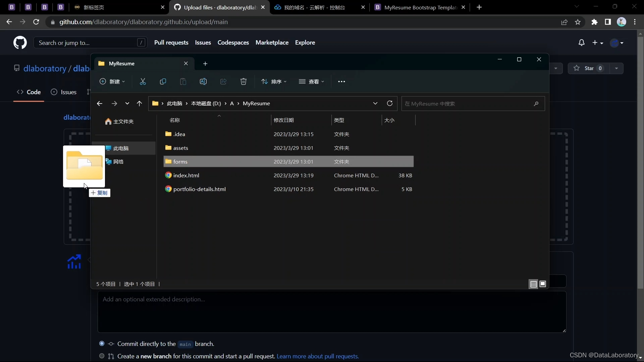Switch to details view in status bar
The width and height of the screenshot is (644, 362).
(533, 284)
